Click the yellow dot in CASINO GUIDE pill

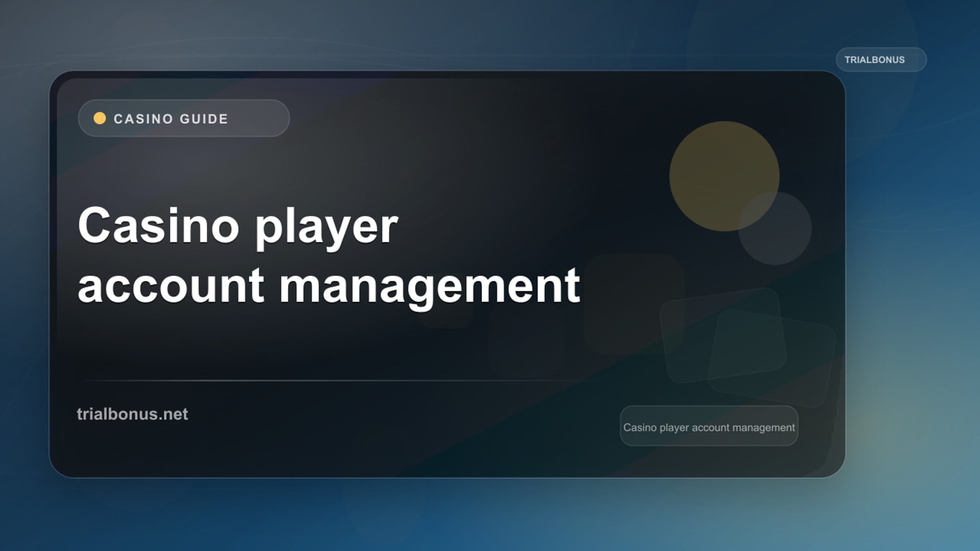pos(100,118)
